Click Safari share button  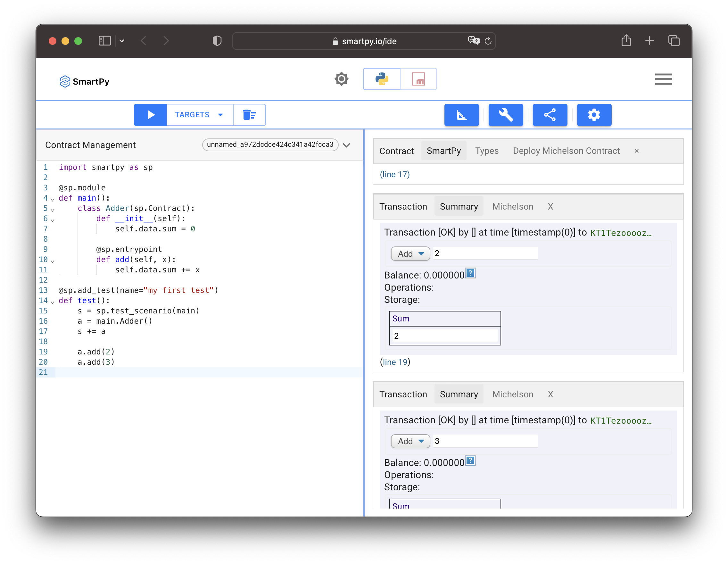626,40
